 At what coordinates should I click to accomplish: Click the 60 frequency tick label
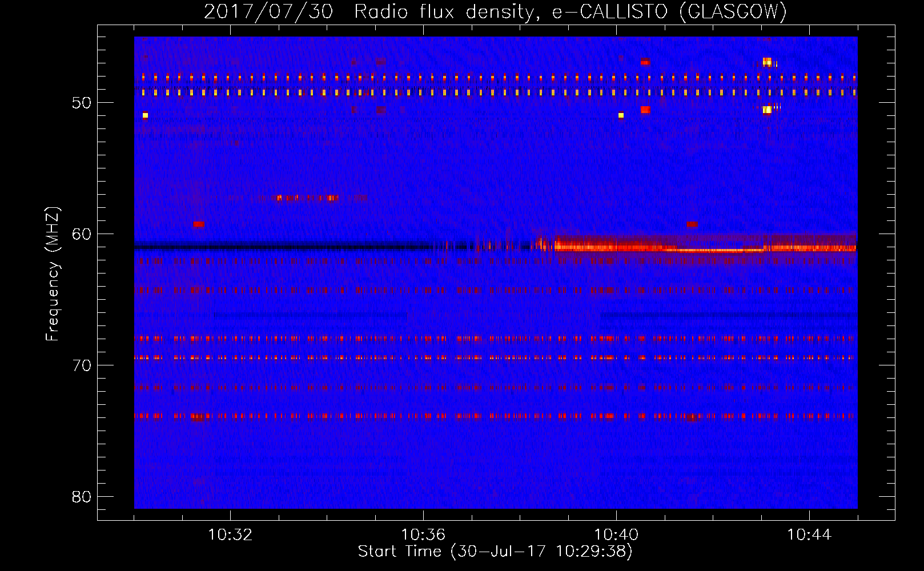coord(82,234)
